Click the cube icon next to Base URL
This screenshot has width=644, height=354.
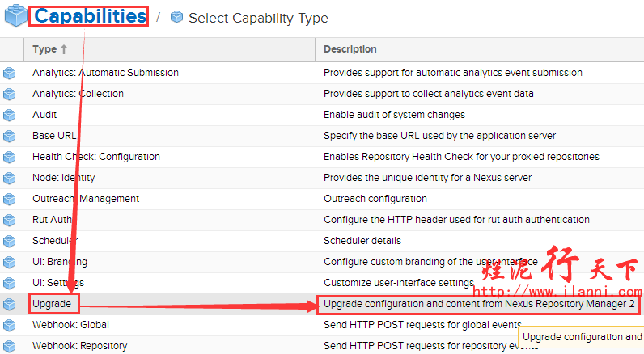point(10,136)
